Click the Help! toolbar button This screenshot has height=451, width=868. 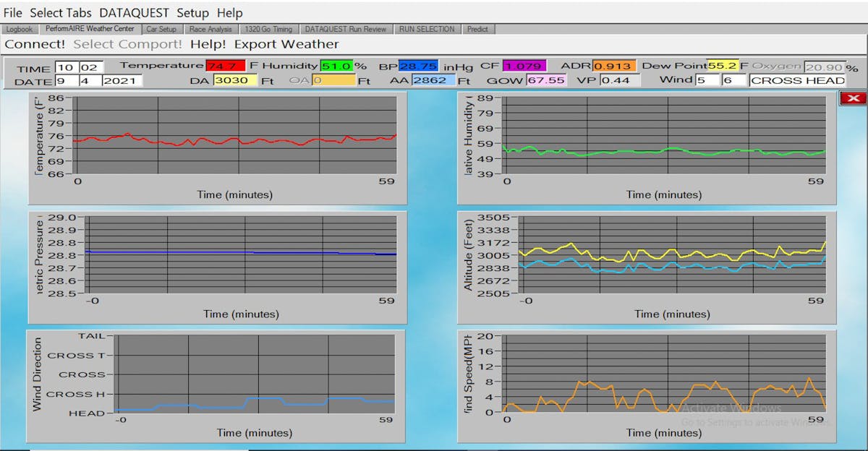coord(208,44)
